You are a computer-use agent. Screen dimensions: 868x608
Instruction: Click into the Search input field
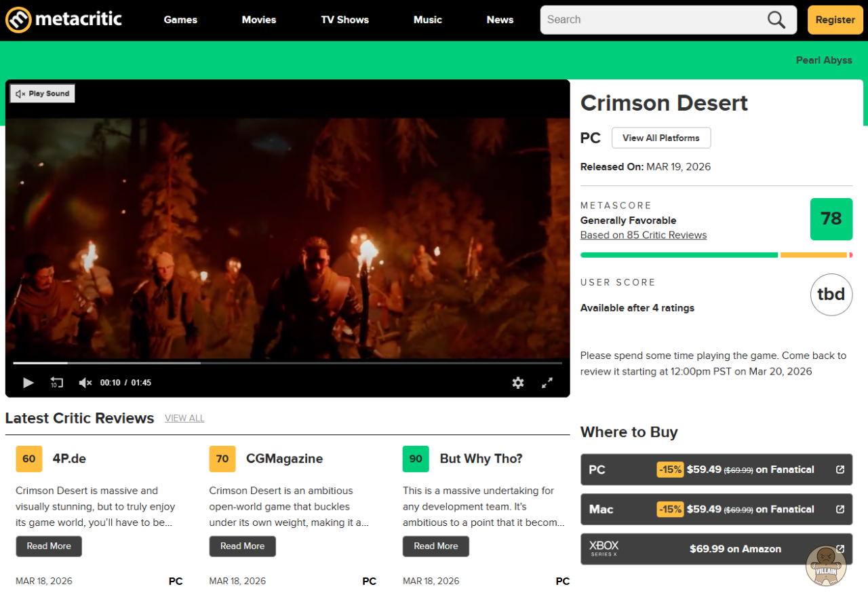pyautogui.click(x=651, y=20)
